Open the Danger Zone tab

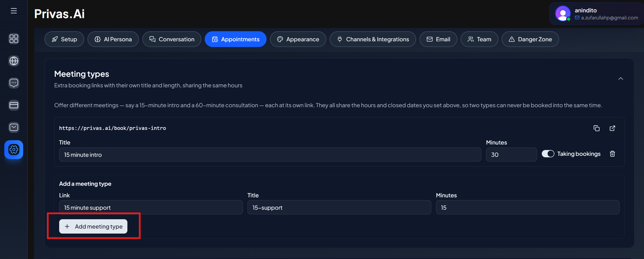click(x=530, y=39)
